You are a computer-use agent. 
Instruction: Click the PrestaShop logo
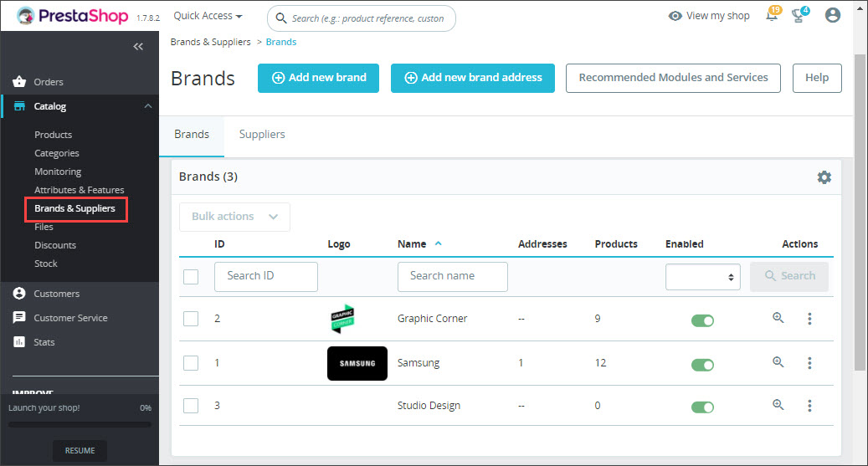pyautogui.click(x=73, y=16)
